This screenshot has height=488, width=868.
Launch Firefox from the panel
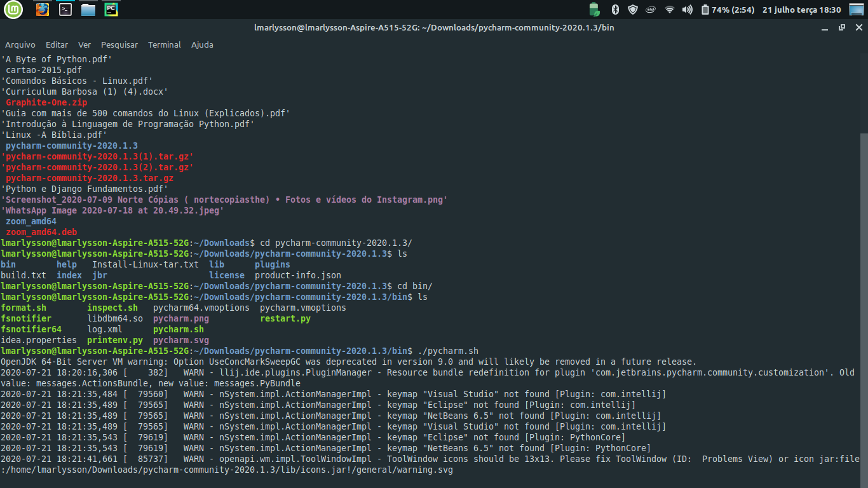tap(43, 10)
